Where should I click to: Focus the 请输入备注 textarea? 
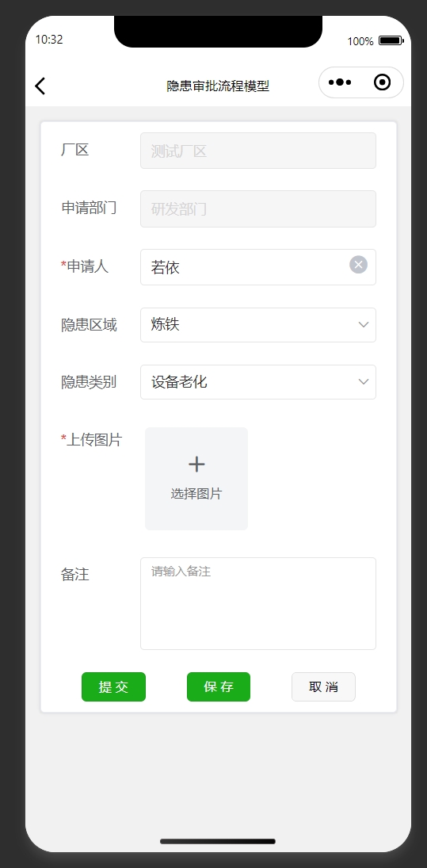tap(257, 603)
